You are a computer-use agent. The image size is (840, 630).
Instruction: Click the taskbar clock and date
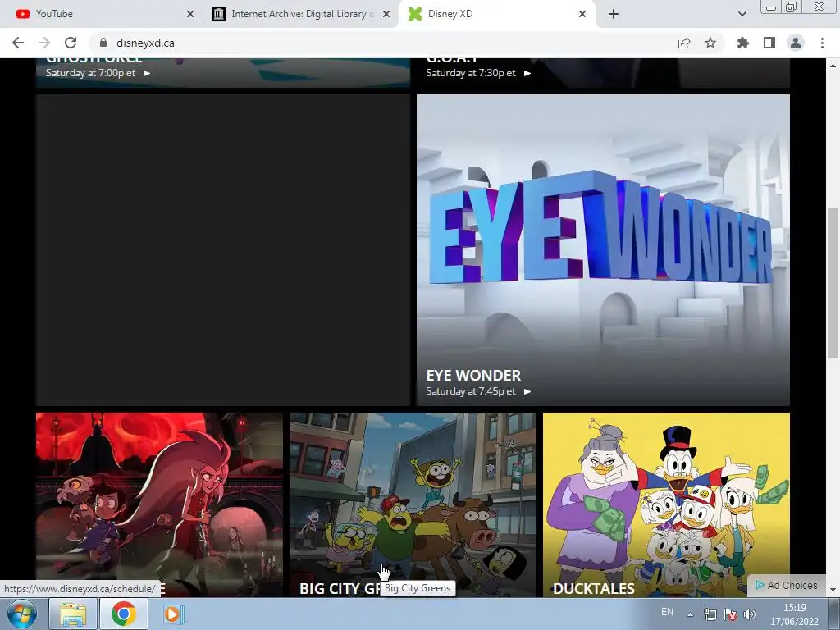794,614
